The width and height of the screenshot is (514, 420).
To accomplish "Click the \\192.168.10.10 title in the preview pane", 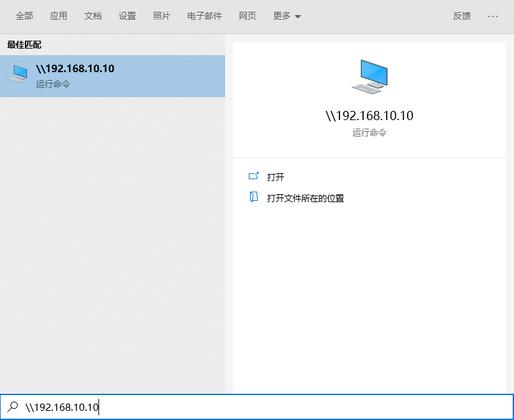I will [x=370, y=115].
